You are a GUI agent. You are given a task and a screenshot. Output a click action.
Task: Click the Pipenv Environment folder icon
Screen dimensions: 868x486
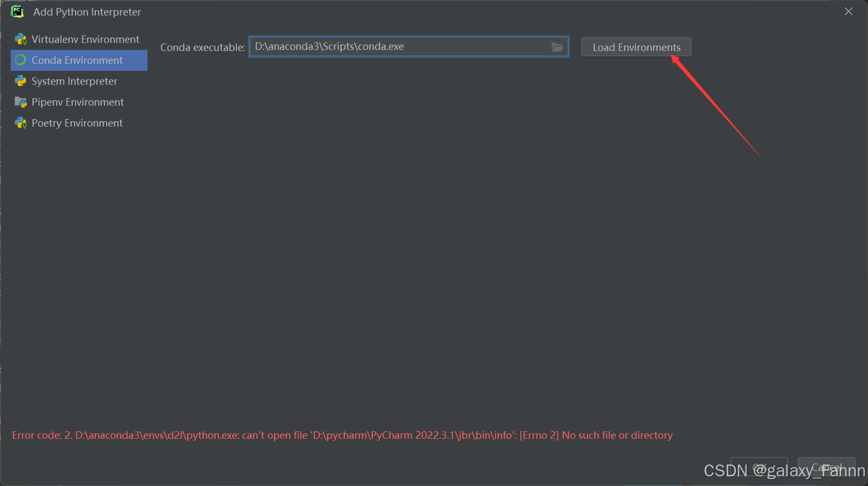pos(21,102)
